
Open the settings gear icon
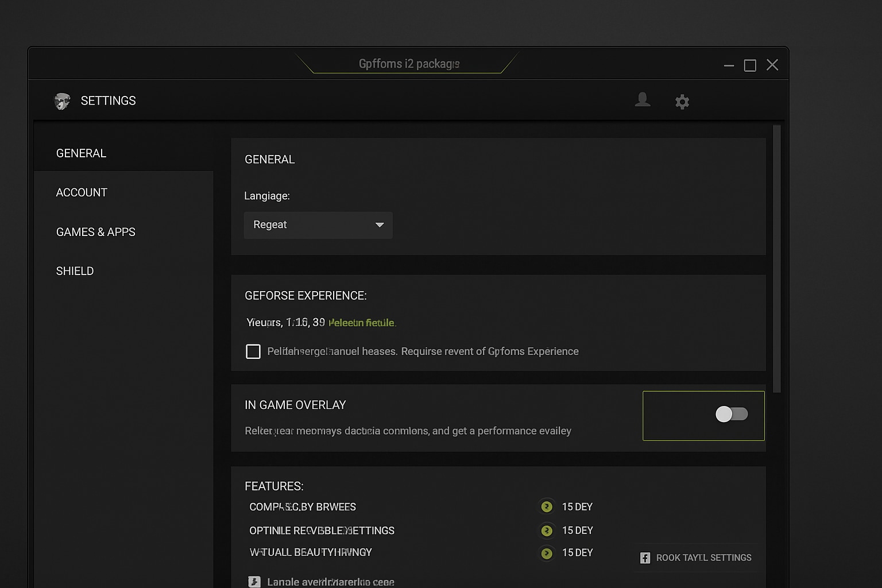pos(682,102)
